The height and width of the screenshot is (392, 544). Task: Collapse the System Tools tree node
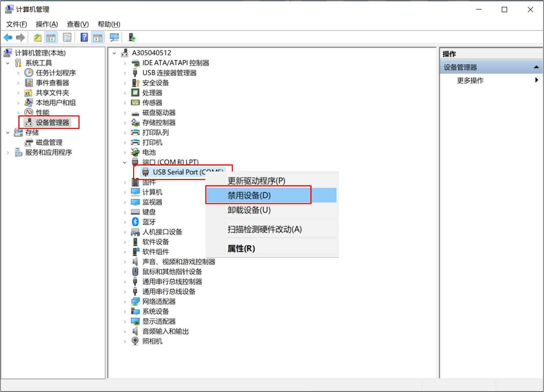(8, 63)
